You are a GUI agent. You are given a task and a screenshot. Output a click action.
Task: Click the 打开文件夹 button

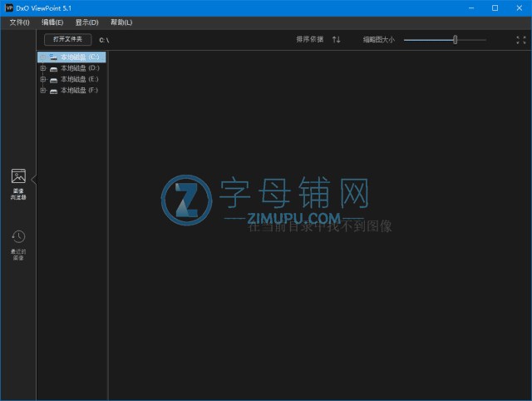68,39
